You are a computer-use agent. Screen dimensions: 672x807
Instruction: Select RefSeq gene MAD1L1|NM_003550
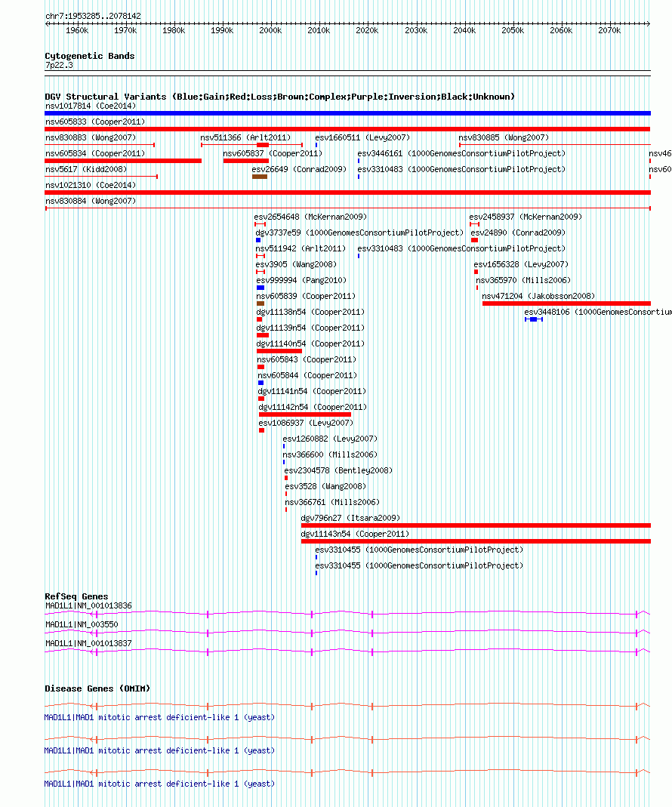tap(82, 625)
